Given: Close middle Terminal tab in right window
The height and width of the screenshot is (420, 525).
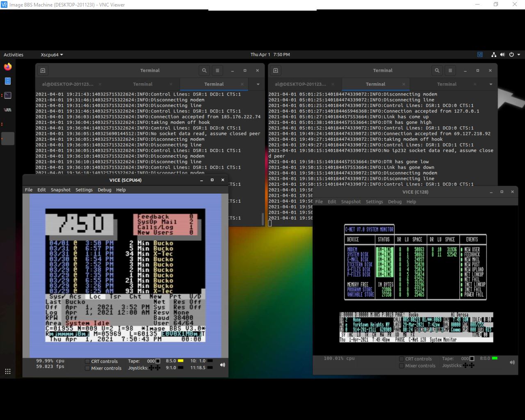Looking at the screenshot, I should 404,84.
